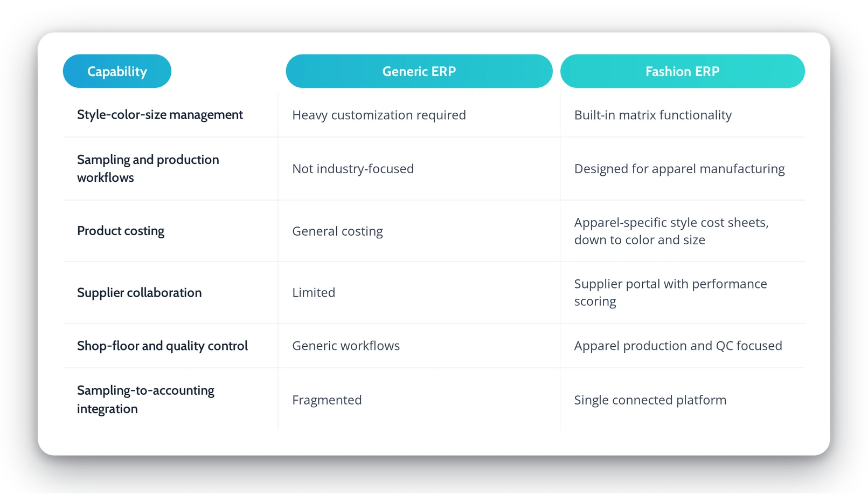868x494 pixels.
Task: Click Apparel production and QC focused cell
Action: (x=678, y=346)
